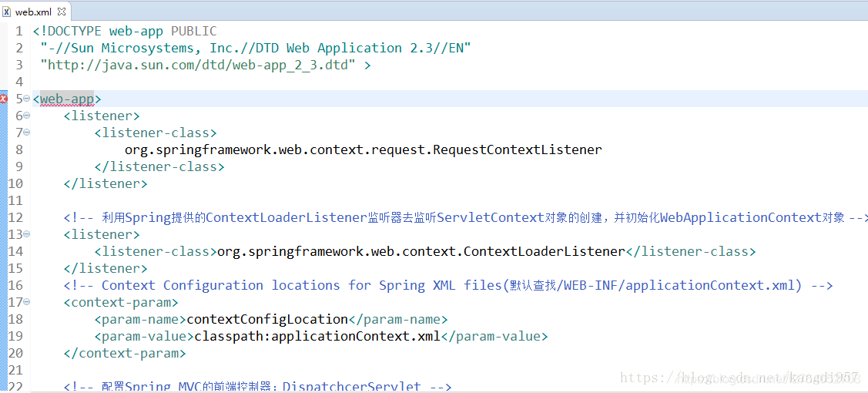Viewport: 868px width, 393px height.
Task: Click the org.springframework.web.context.ContextLoaderListener text
Action: [x=421, y=252]
